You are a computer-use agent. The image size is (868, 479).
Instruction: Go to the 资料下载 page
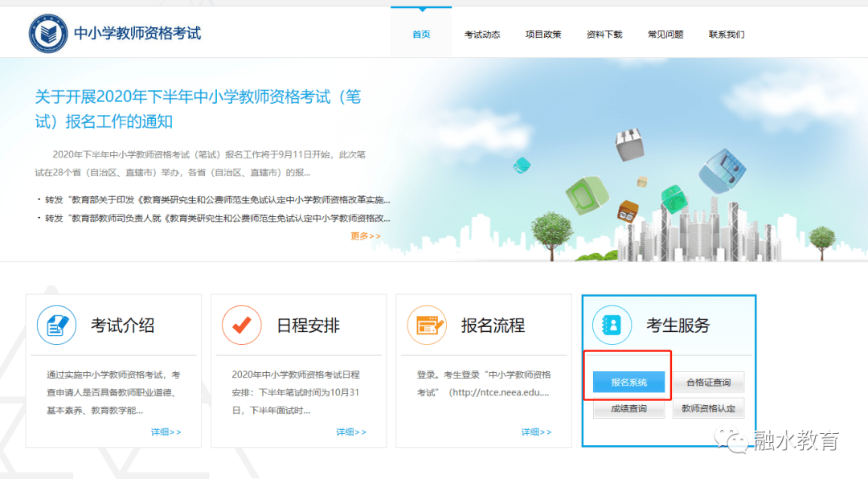coord(604,34)
